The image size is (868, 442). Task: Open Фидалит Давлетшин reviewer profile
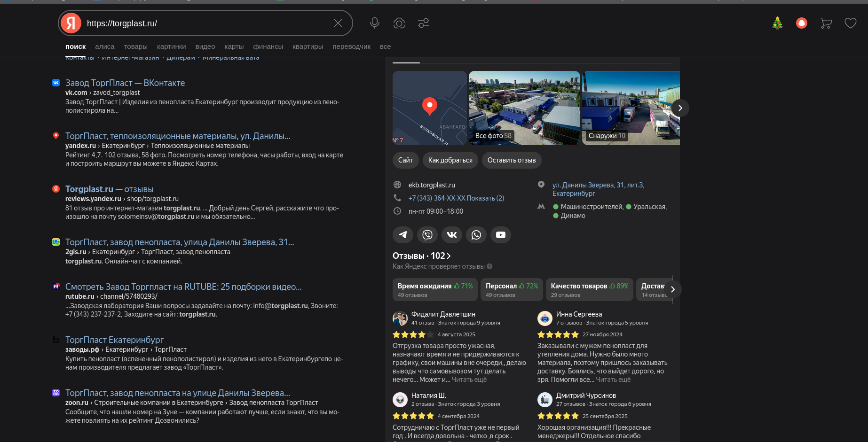click(443, 314)
